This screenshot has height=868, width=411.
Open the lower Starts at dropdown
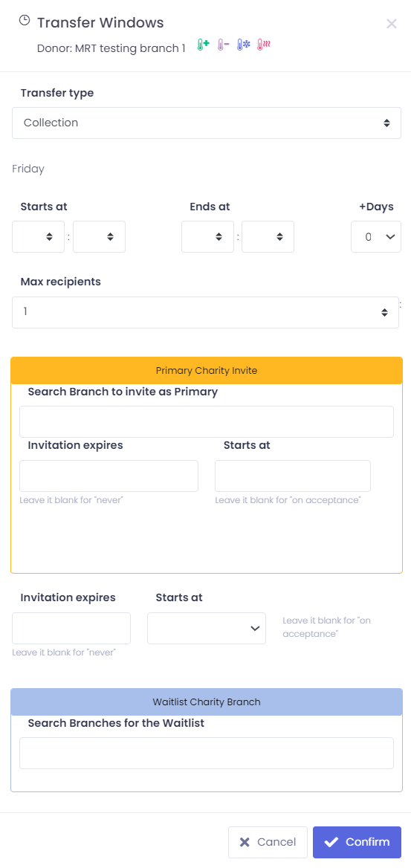coord(207,628)
